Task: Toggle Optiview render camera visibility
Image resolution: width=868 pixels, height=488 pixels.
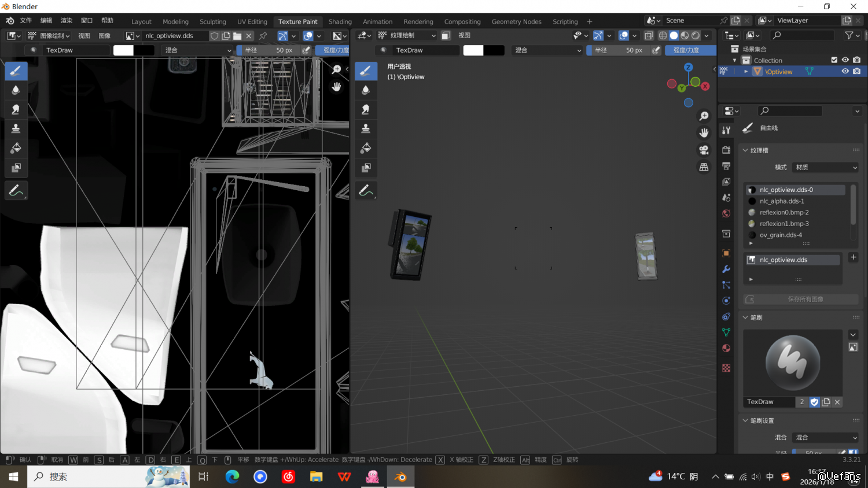Action: pyautogui.click(x=856, y=72)
